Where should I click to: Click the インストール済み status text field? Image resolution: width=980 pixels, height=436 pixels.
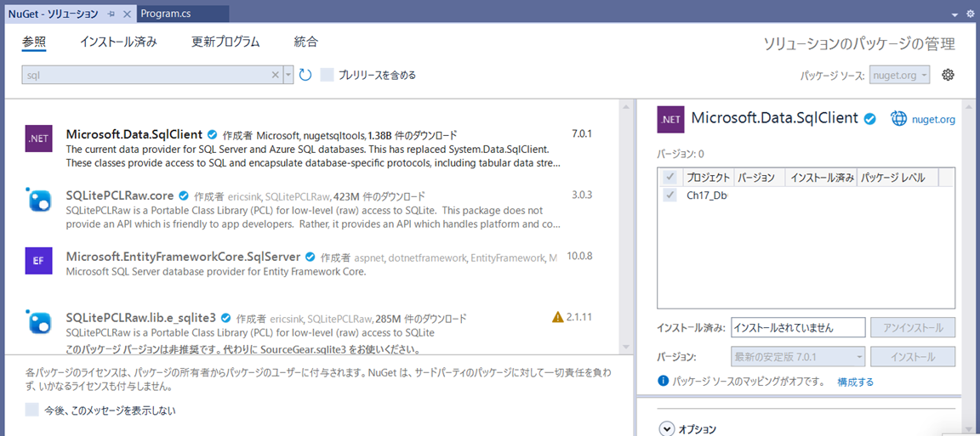tap(797, 326)
